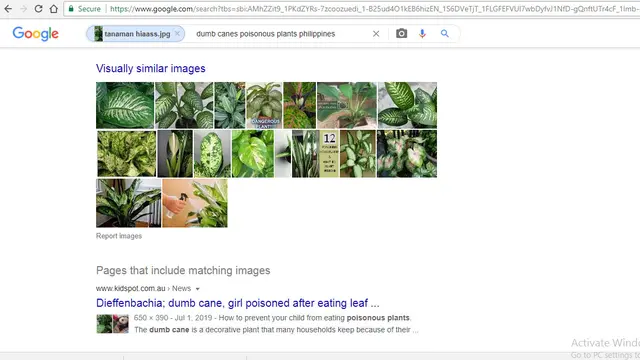Screen dimensions: 640x360
Task: Open the kidspot result thumbnail image
Action: [x=112, y=324]
